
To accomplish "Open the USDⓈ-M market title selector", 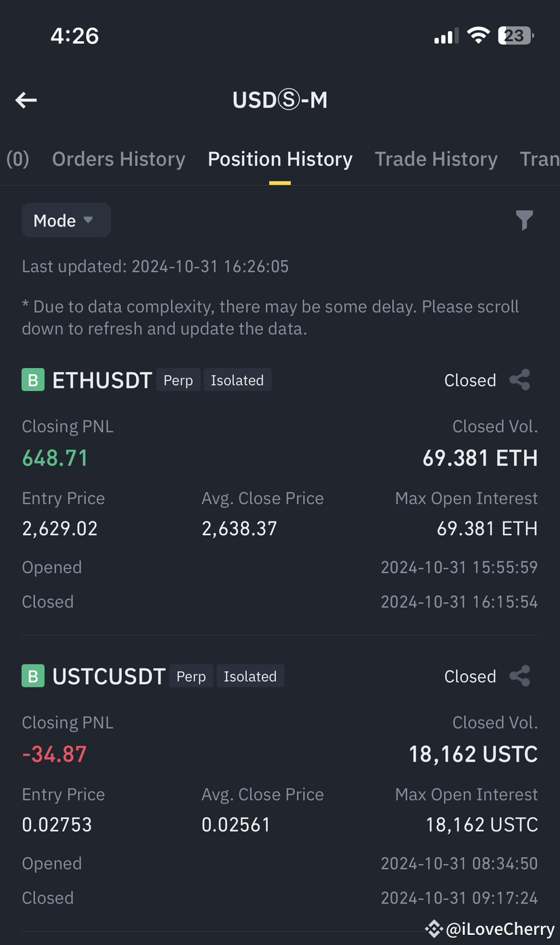I will [280, 100].
